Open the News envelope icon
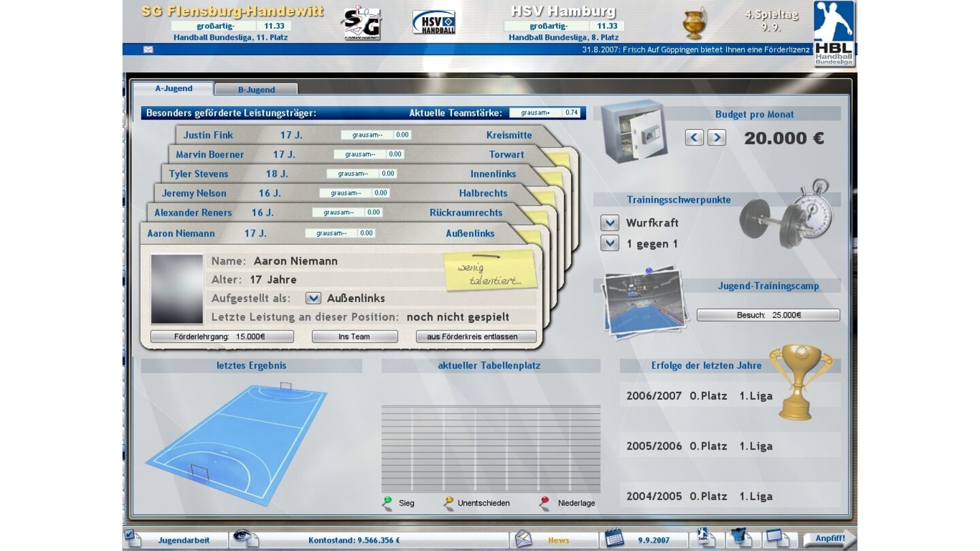This screenshot has height=551, width=980. [523, 539]
